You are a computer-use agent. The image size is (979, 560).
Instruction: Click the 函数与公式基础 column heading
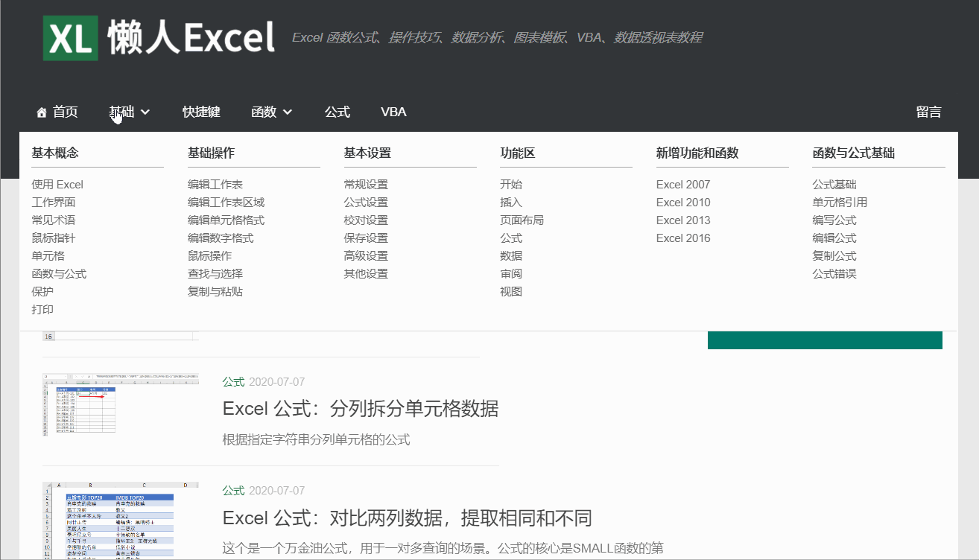854,153
